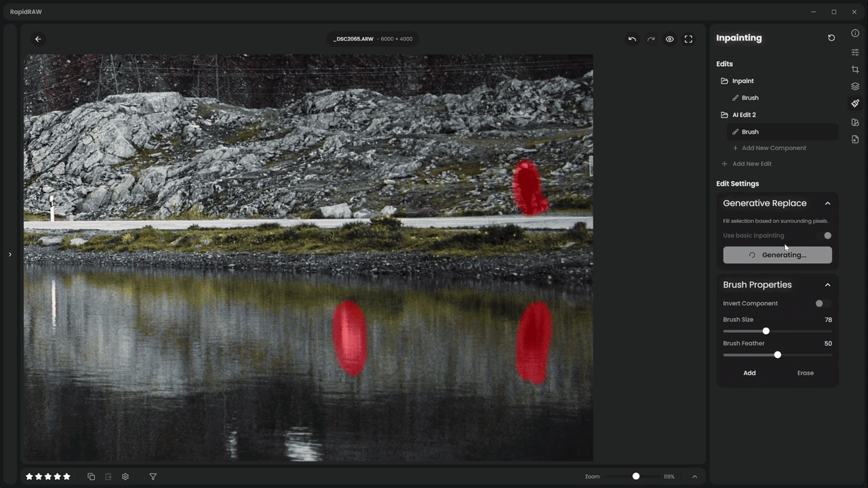This screenshot has width=868, height=488.
Task: Select the Brush under AI Edit 2
Action: tap(783, 131)
